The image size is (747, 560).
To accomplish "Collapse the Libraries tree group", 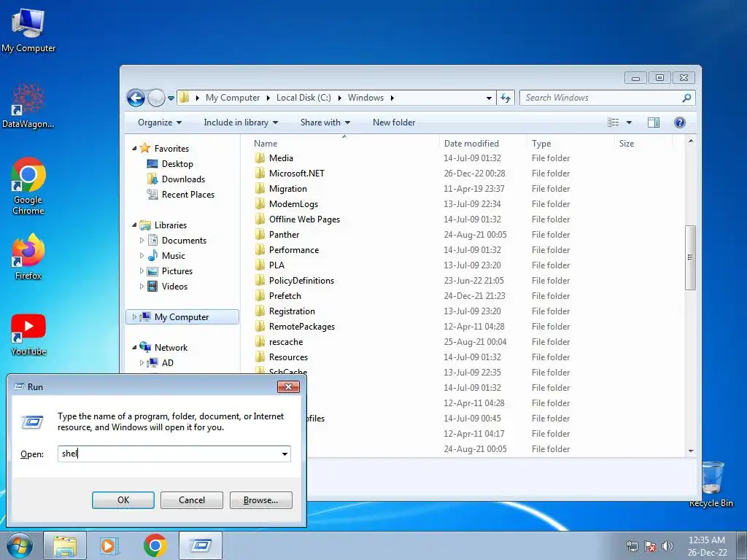I will click(134, 225).
